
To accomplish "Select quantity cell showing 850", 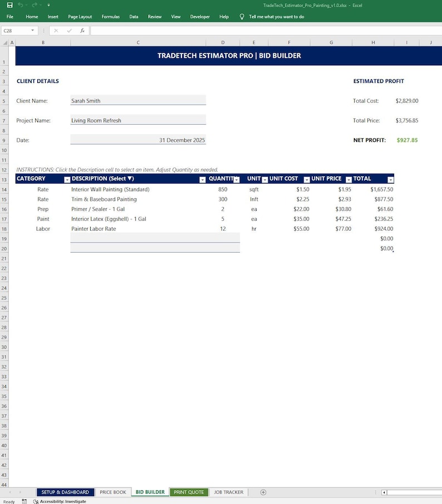I will click(x=223, y=189).
